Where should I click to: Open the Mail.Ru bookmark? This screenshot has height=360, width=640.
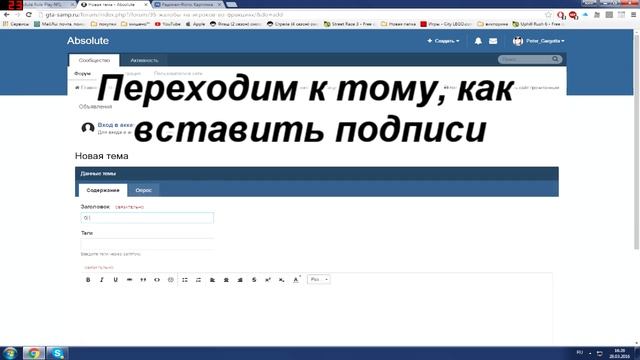click(x=59, y=24)
